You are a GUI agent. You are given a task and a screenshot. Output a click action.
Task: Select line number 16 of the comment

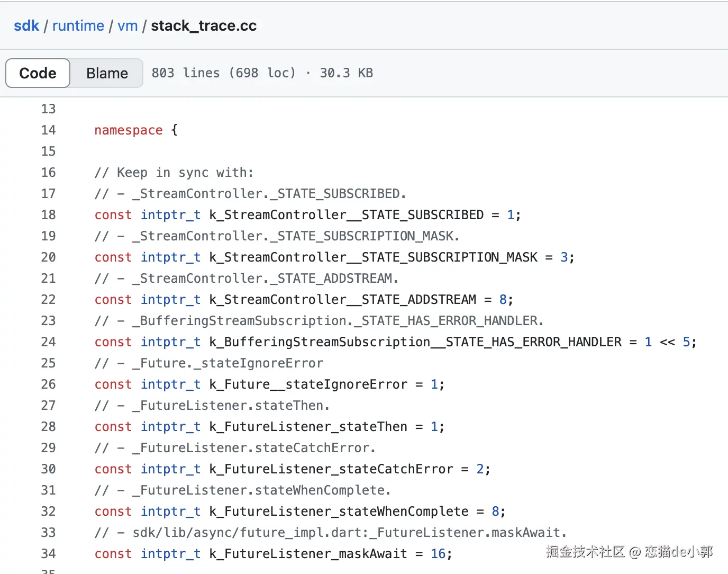click(48, 173)
